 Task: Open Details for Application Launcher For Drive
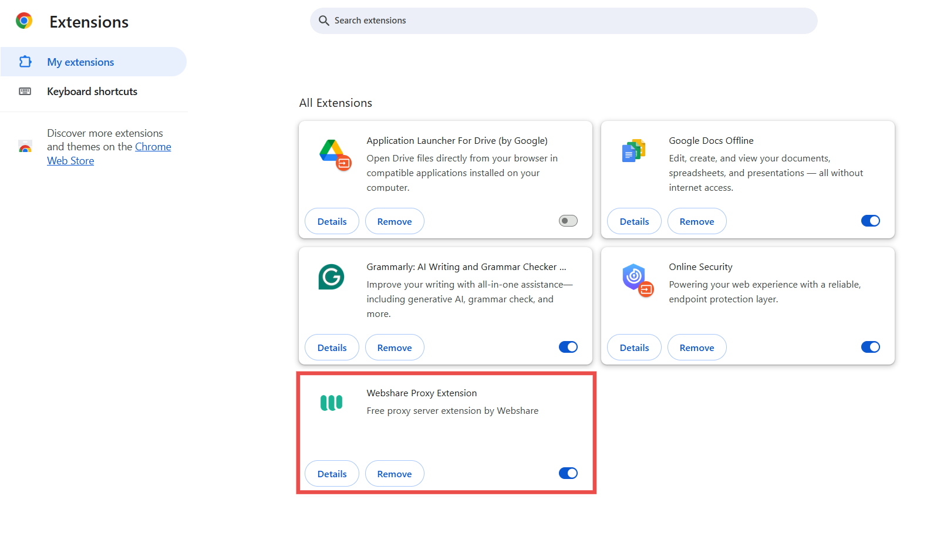coord(332,221)
